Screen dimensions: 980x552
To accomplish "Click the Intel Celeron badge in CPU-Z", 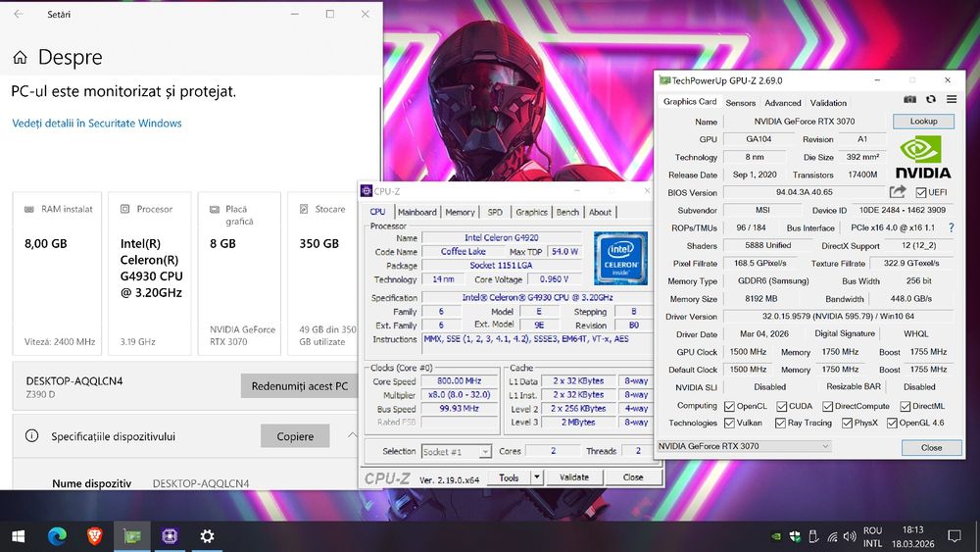I will 620,258.
